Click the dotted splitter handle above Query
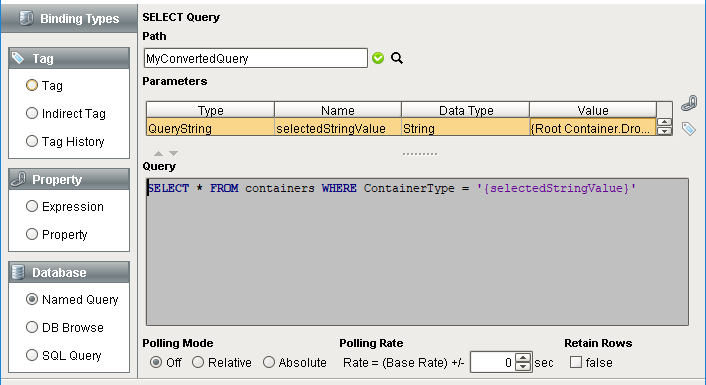This screenshot has width=706, height=385. pyautogui.click(x=420, y=154)
